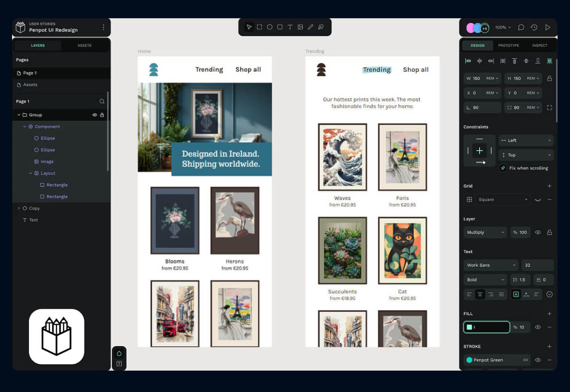The image size is (570, 392).
Task: Click the align vertical centers icon
Action: (x=526, y=61)
